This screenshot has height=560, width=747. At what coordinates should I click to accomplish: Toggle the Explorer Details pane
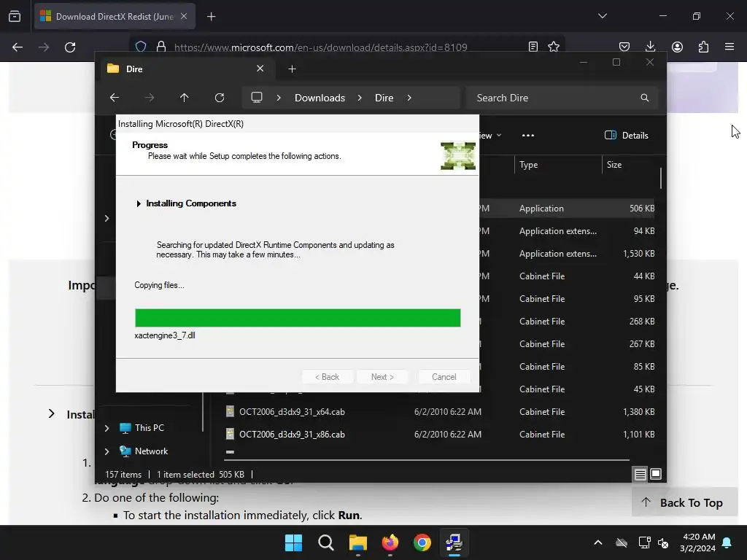click(x=627, y=135)
